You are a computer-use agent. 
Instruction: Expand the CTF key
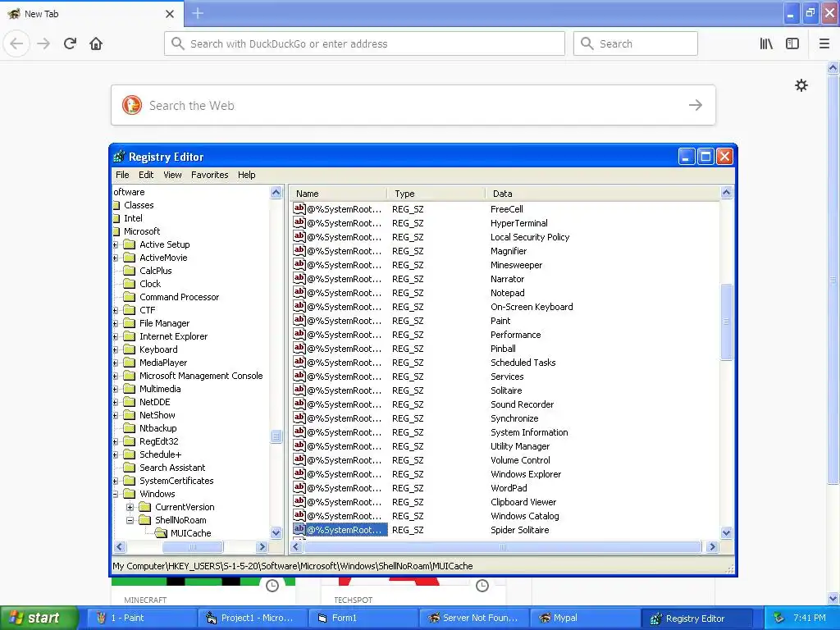coord(115,310)
